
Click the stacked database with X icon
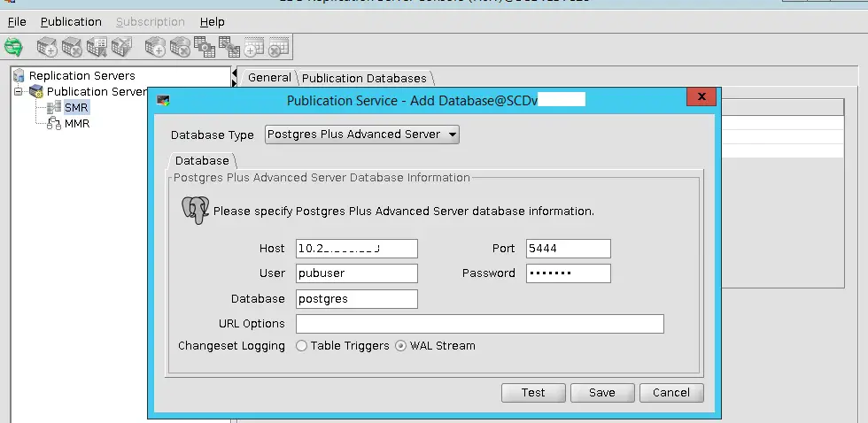180,47
